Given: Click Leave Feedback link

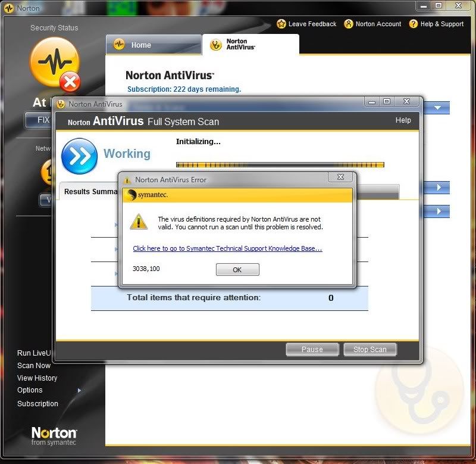Looking at the screenshot, I should 312,24.
